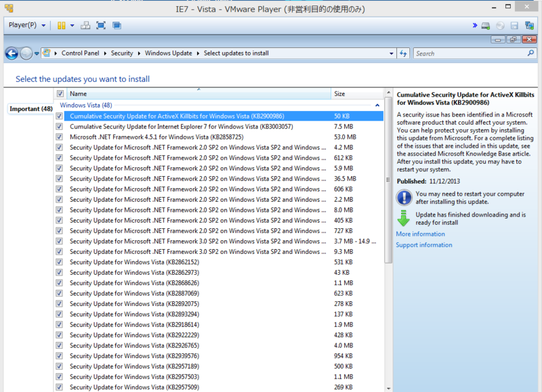Click the pause virtual machine icon
The width and height of the screenshot is (542, 392).
(x=62, y=26)
